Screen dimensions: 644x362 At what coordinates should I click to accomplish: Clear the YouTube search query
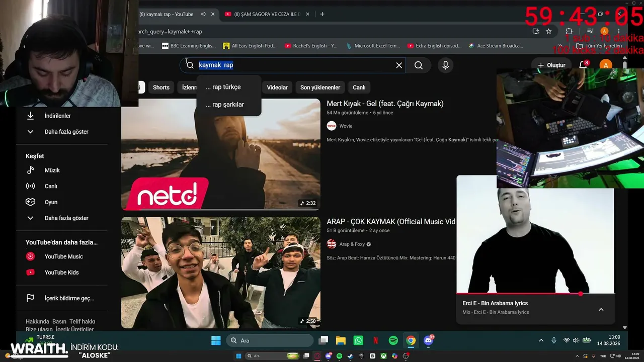(399, 65)
